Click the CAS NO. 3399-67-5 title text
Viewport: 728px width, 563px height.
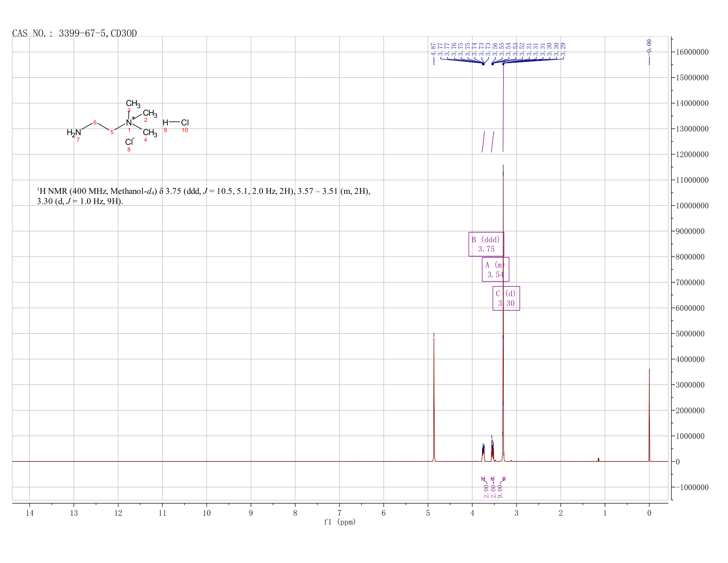[x=75, y=34]
